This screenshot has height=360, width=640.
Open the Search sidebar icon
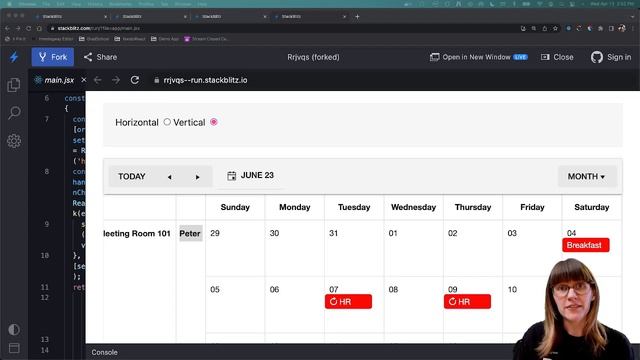coord(14,113)
